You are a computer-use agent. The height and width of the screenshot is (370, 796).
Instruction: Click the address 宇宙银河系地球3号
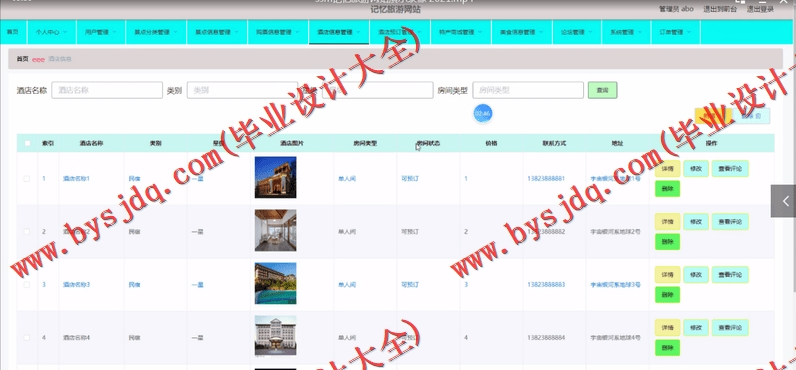coord(615,285)
